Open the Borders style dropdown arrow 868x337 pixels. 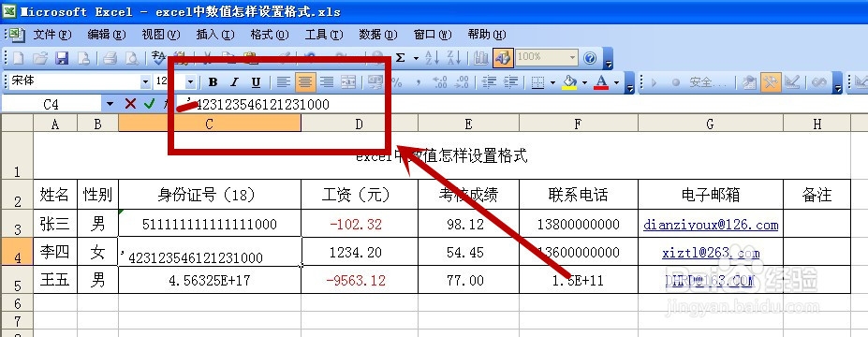pyautogui.click(x=552, y=82)
